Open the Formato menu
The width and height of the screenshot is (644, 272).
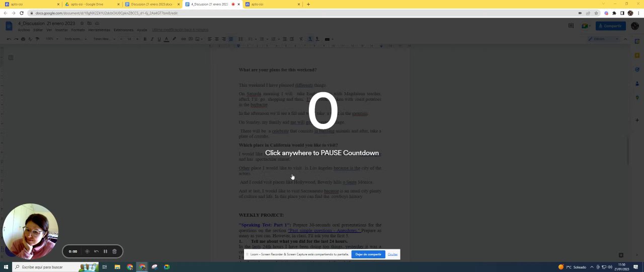click(x=78, y=30)
